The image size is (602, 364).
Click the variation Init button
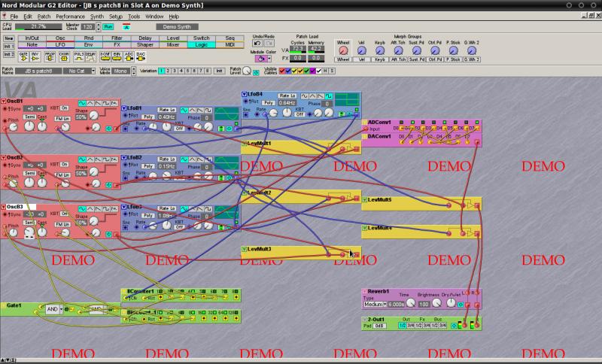[x=219, y=71]
